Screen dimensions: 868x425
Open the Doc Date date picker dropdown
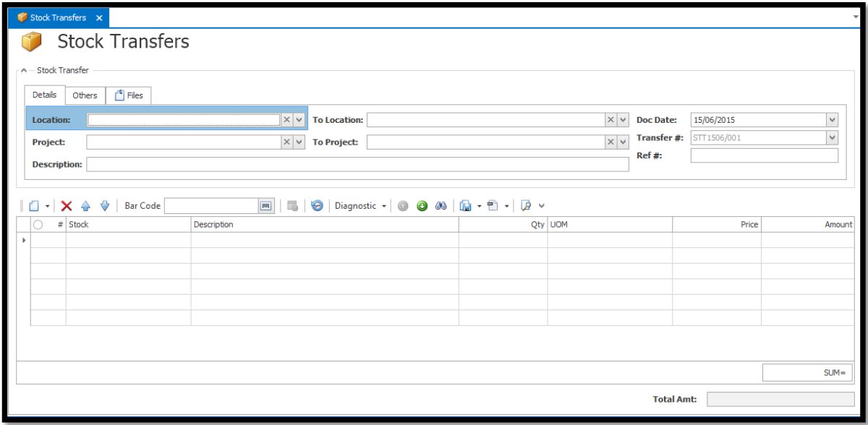832,119
